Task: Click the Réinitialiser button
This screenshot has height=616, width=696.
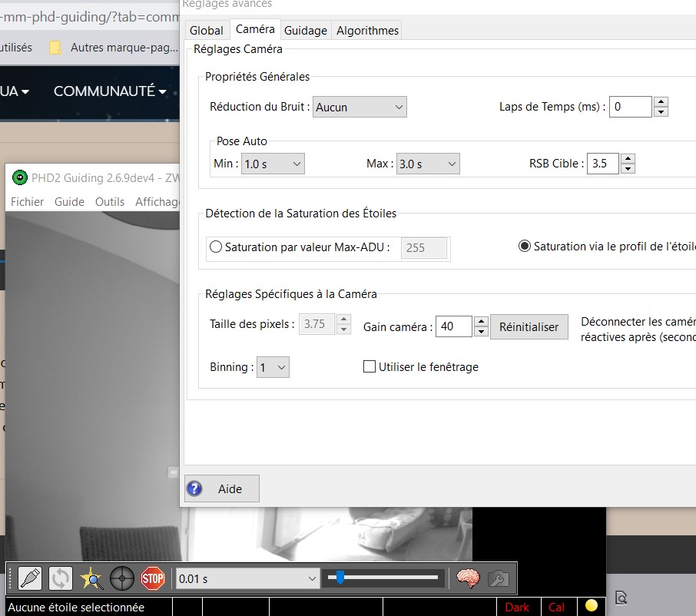Action: [529, 327]
